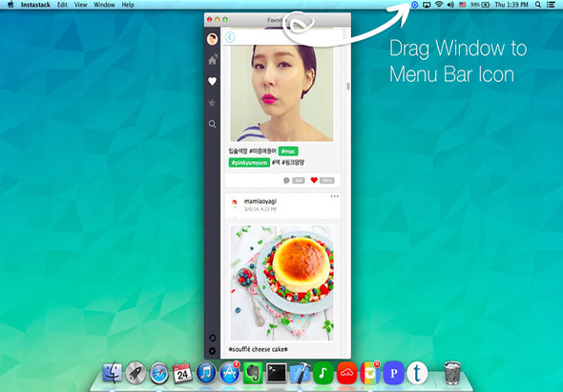The height and width of the screenshot is (392, 563).
Task: Select the #mac hashtag tag
Action: [x=288, y=151]
